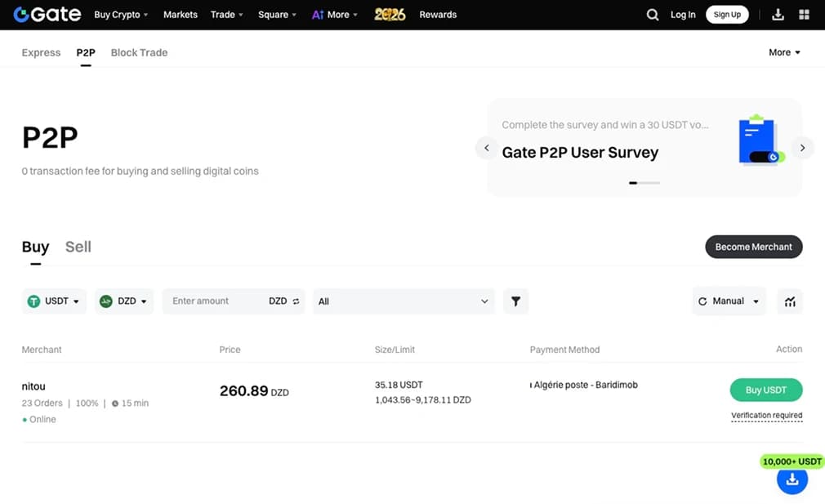Image resolution: width=825 pixels, height=504 pixels.
Task: Click the next banner arrow
Action: click(x=802, y=148)
